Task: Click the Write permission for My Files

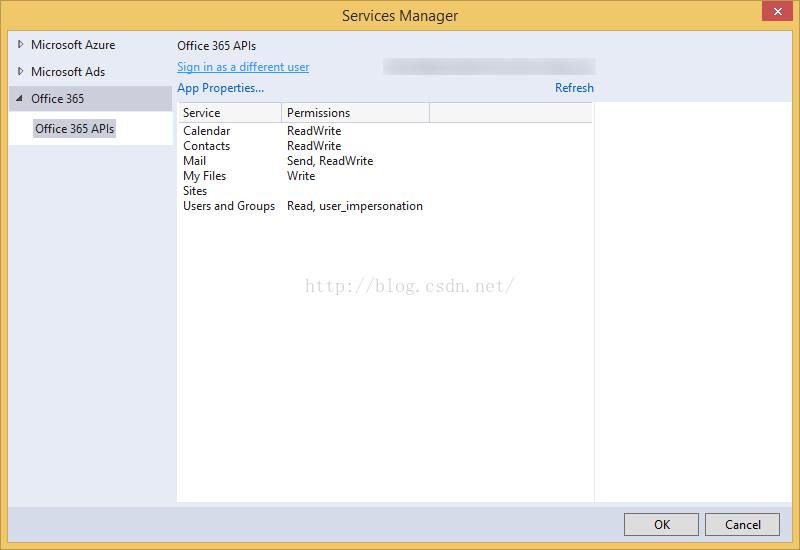Action: pyautogui.click(x=301, y=176)
